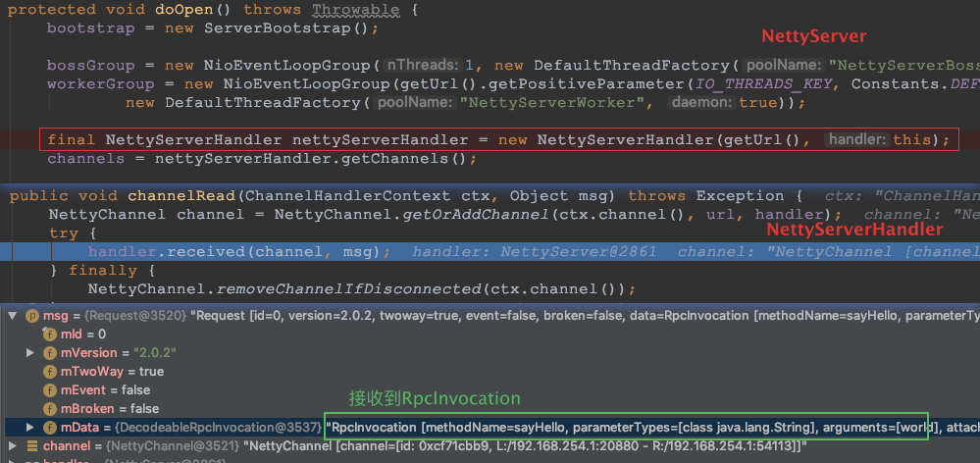Click IO_THREADS_KEY constant
This screenshot has height=463, width=980.
coord(764,83)
